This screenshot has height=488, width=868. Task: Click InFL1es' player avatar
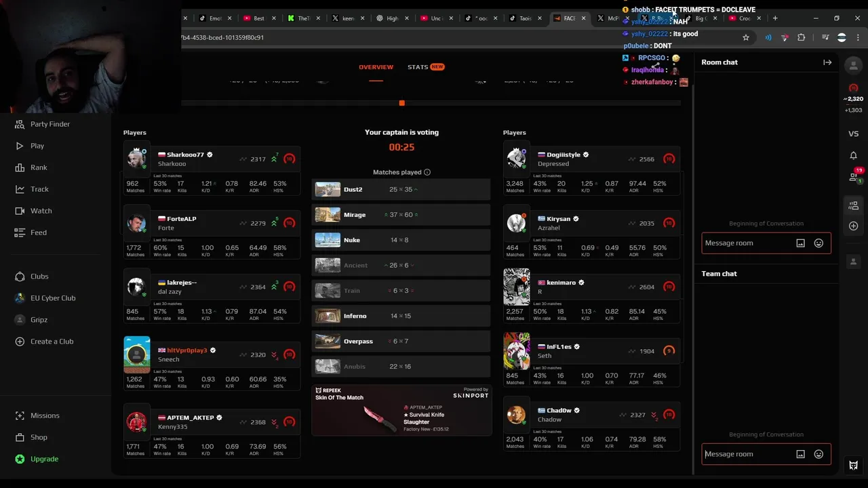517,350
